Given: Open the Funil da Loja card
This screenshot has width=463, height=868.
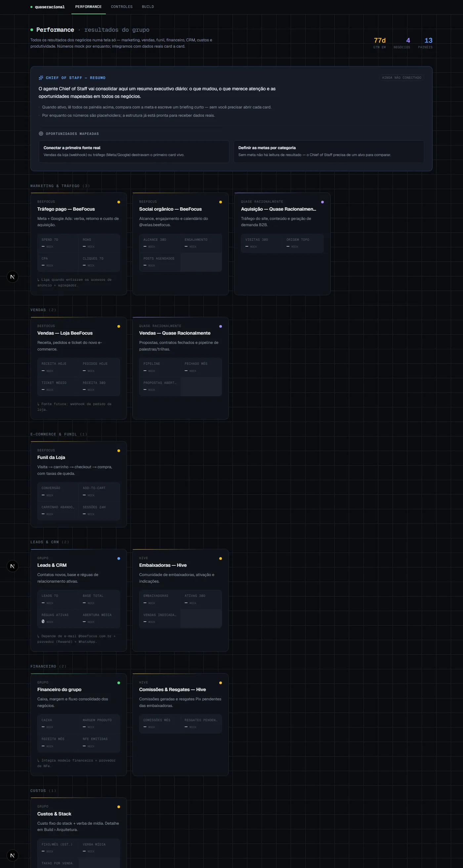Looking at the screenshot, I should coord(78,484).
